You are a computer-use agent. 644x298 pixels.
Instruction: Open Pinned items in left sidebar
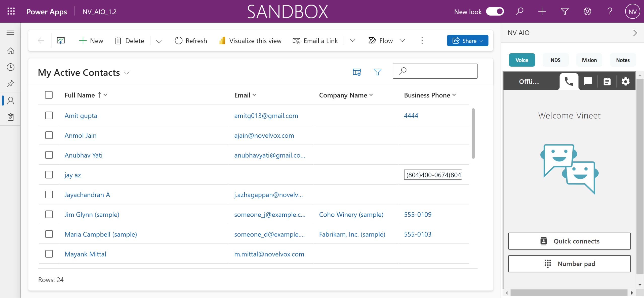click(11, 84)
